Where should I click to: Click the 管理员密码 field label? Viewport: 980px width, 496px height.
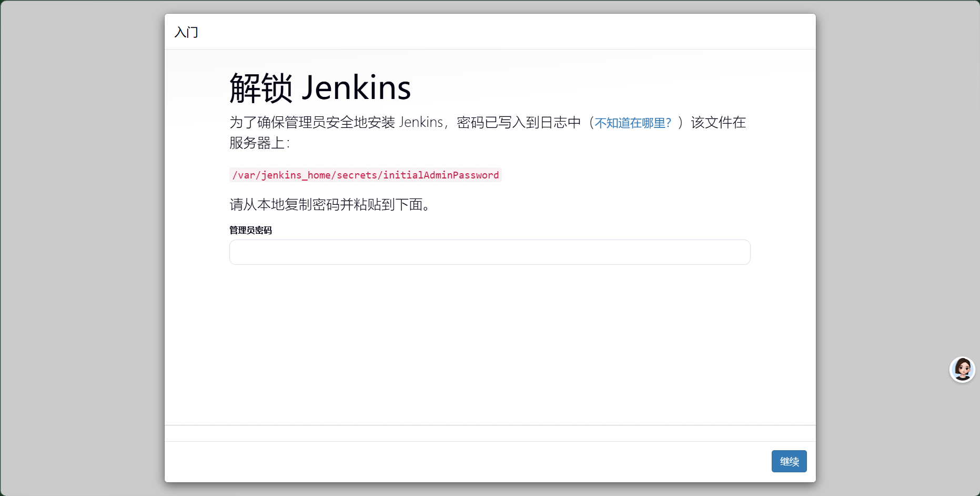click(250, 230)
